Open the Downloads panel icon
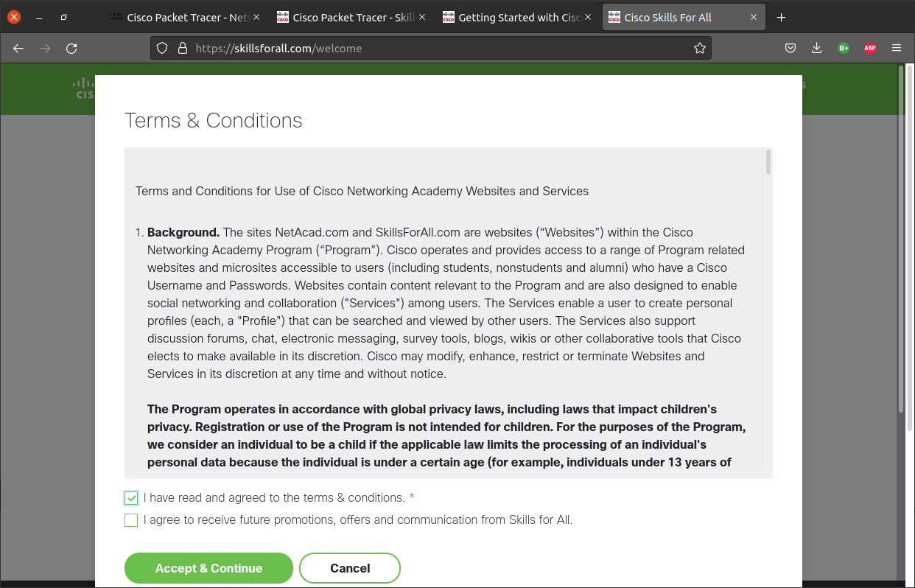Viewport: 915px width, 588px height. click(816, 48)
